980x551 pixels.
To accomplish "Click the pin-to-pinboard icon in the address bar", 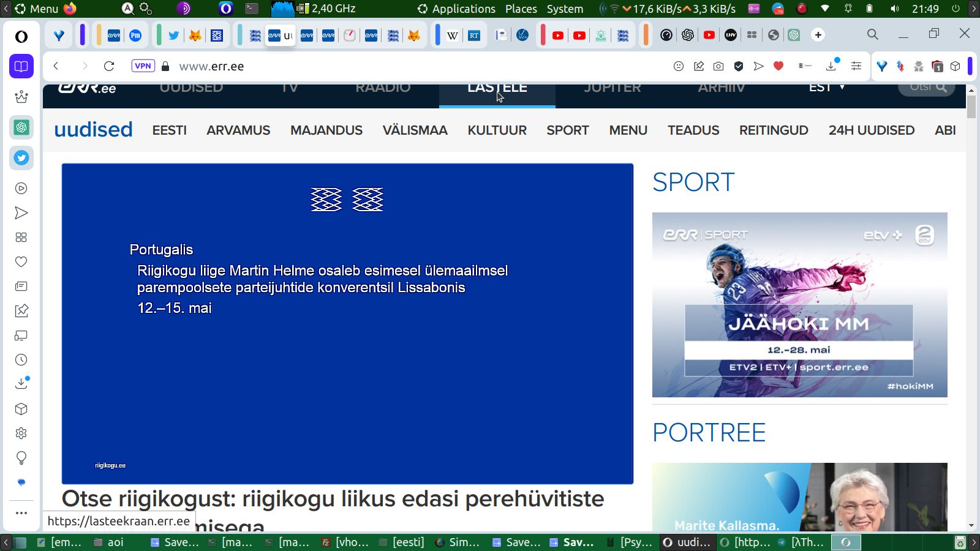I will [699, 66].
